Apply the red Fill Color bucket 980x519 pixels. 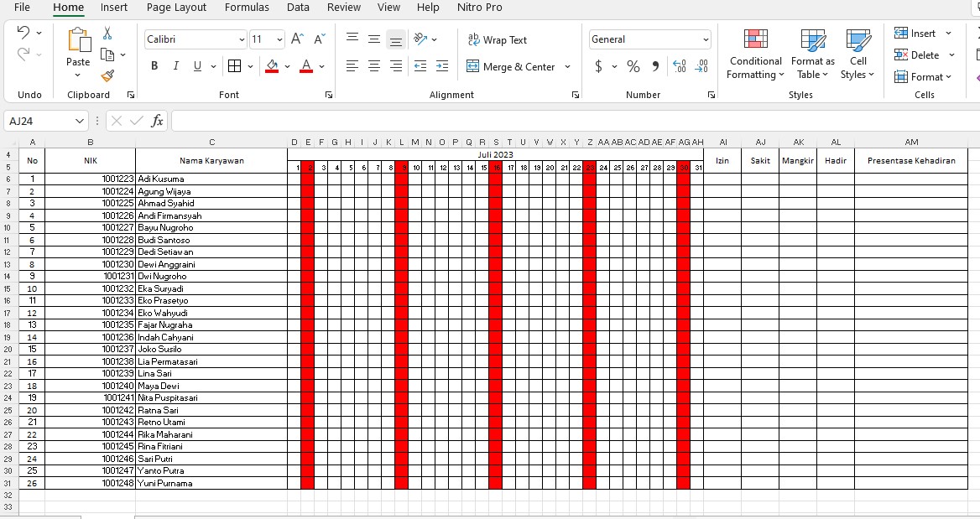point(272,66)
